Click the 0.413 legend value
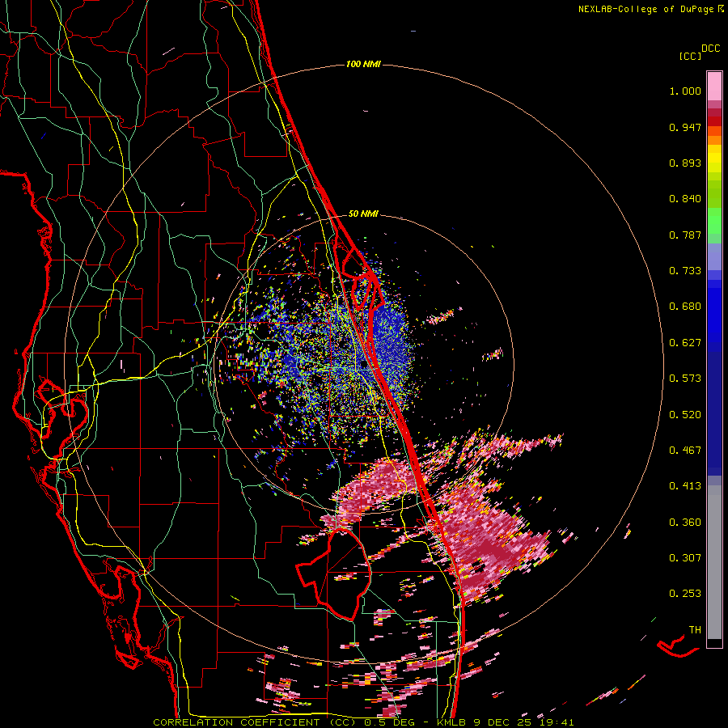The height and width of the screenshot is (728, 728). pyautogui.click(x=685, y=486)
